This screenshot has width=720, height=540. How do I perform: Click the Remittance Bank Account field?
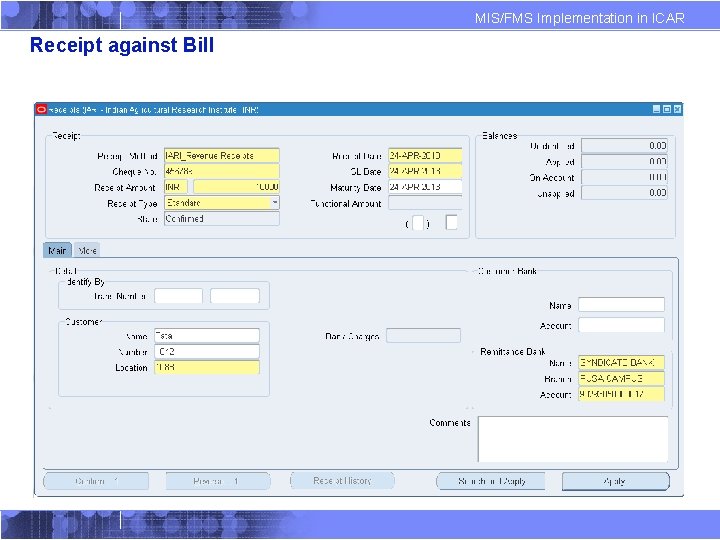click(621, 394)
